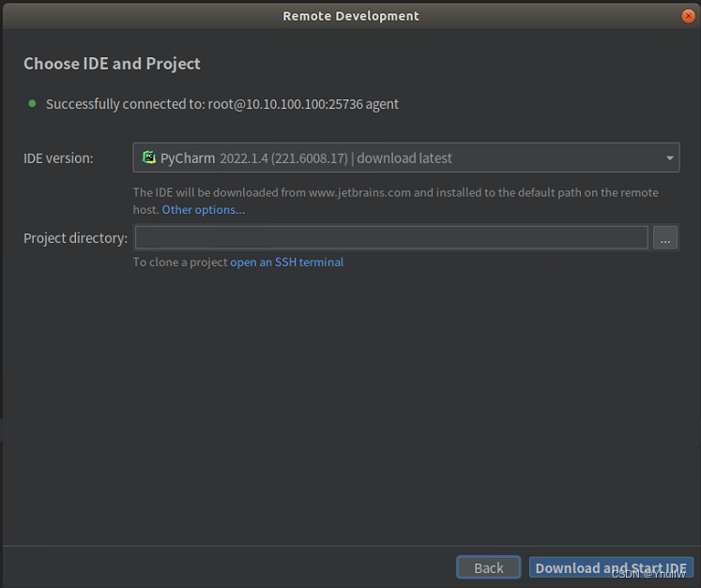Click Download and Start IDE button
Screen dimensions: 701x588
tap(611, 567)
